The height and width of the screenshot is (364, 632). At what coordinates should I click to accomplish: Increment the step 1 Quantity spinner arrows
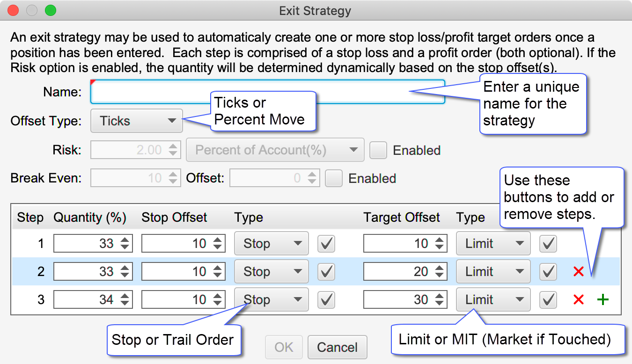[125, 240]
